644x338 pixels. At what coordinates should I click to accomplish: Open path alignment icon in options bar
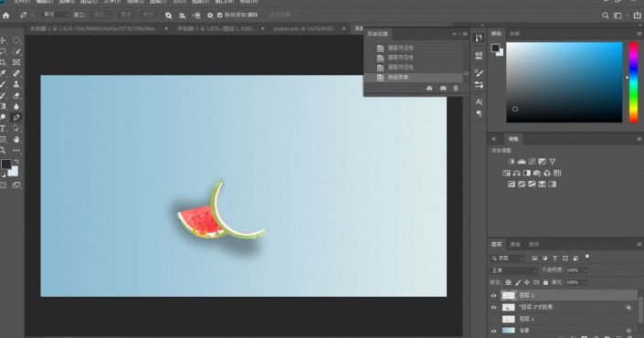183,16
